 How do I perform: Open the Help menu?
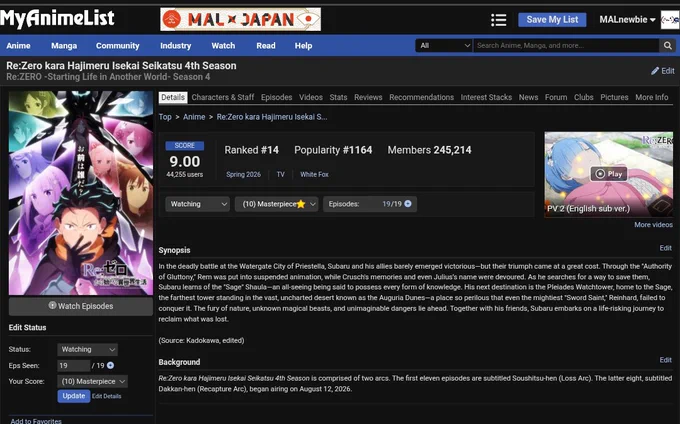point(303,46)
